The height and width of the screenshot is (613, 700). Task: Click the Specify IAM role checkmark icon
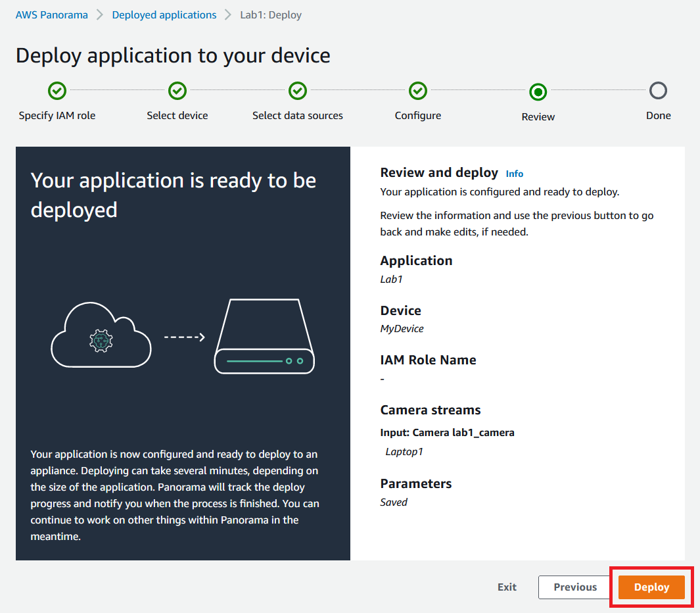(57, 91)
